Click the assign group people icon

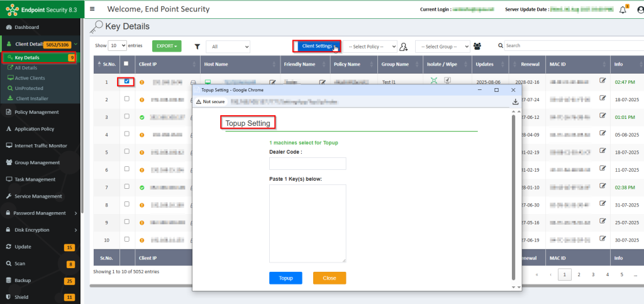tap(478, 46)
